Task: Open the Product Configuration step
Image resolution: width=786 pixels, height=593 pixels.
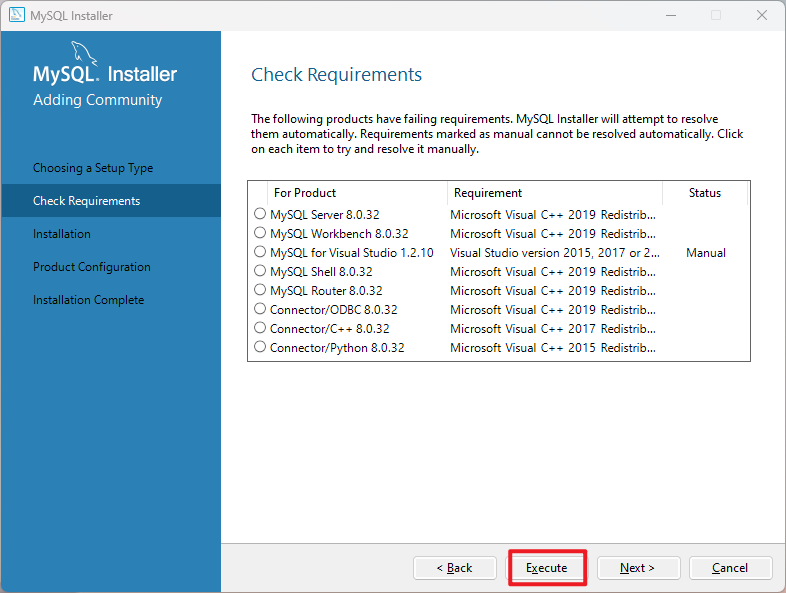Action: 92,267
